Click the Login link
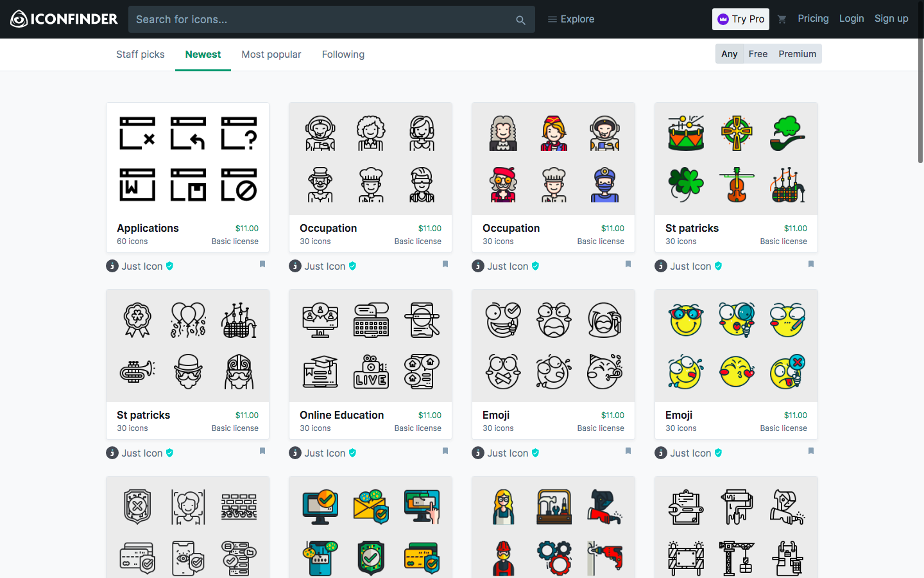 coord(851,19)
